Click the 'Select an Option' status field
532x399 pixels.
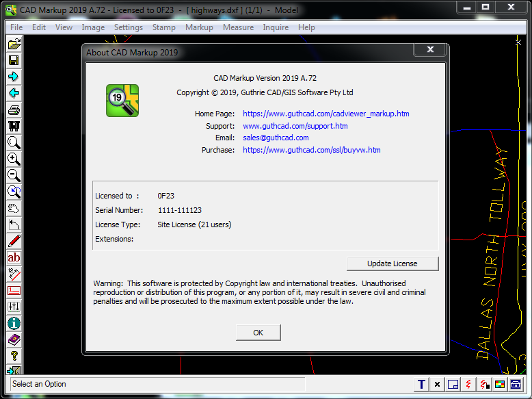point(158,384)
